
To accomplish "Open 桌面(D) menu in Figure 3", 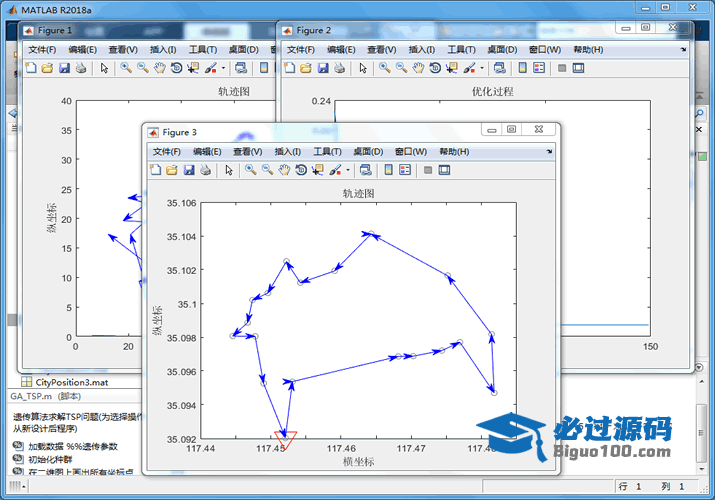I will 368,151.
